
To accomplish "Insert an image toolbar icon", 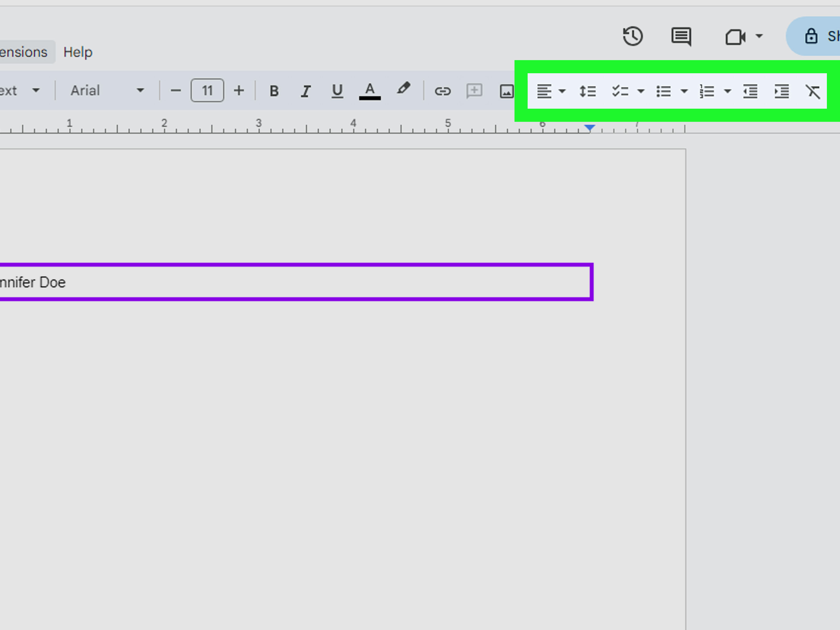I will coord(507,91).
